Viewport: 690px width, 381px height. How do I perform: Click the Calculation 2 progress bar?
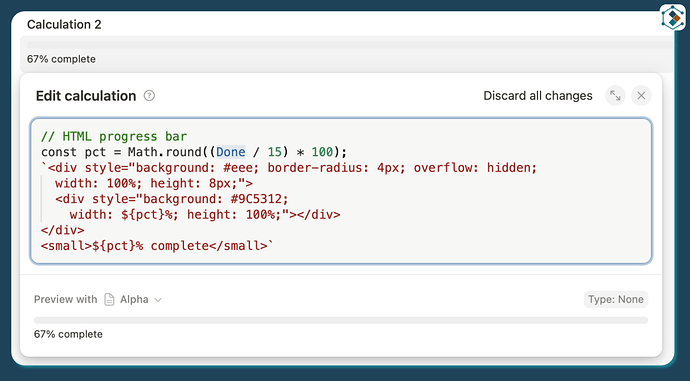click(350, 45)
